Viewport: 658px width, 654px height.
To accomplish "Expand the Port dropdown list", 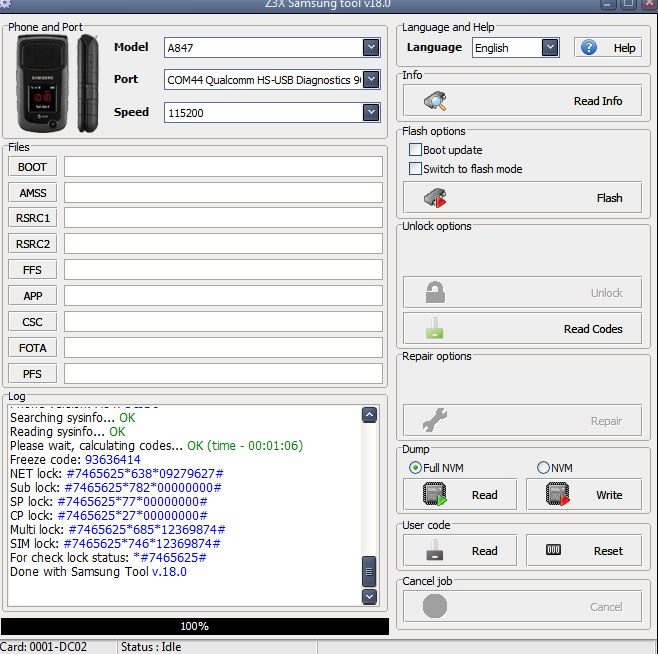I will (371, 79).
